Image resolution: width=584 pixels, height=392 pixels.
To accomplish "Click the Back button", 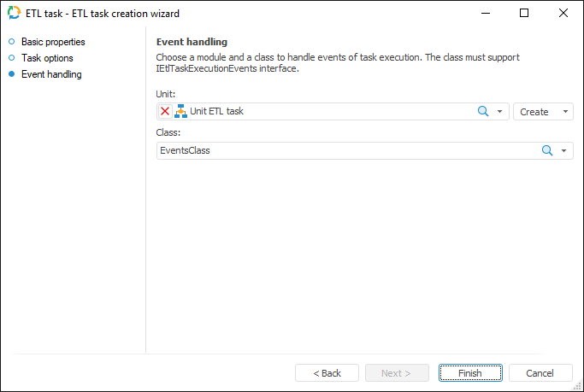I will [327, 373].
